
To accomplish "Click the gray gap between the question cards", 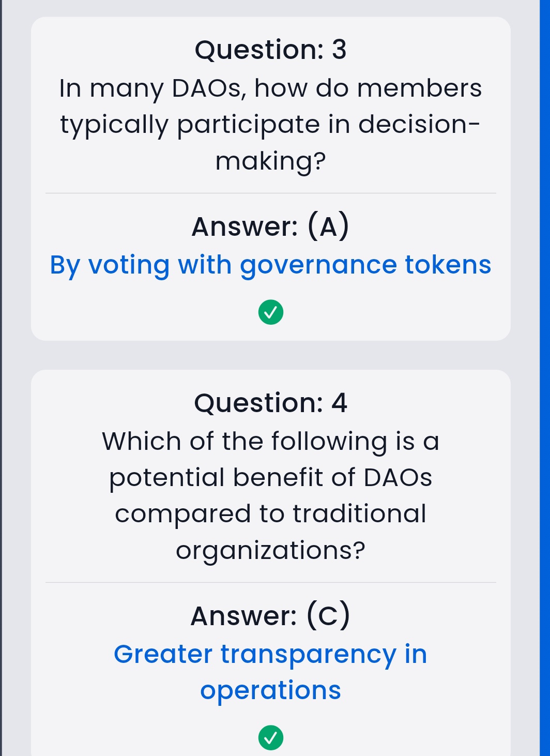I will [270, 355].
